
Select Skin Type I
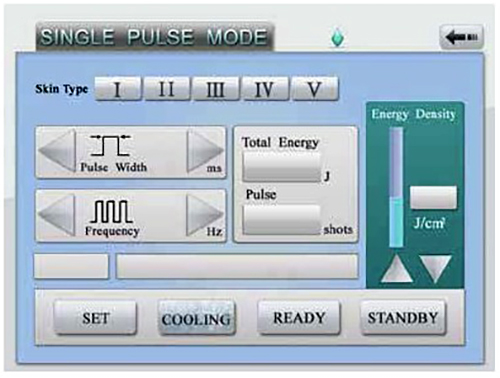(118, 89)
